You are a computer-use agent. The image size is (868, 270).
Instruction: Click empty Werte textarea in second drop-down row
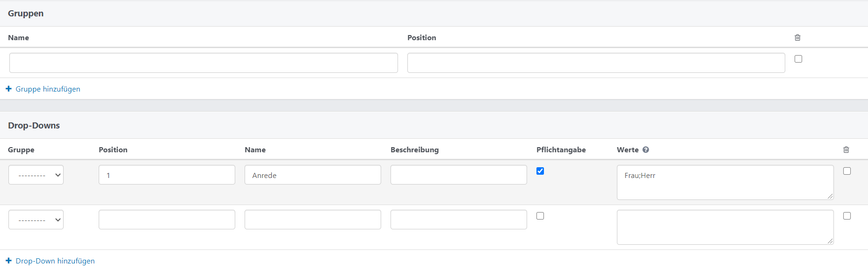[x=725, y=227]
